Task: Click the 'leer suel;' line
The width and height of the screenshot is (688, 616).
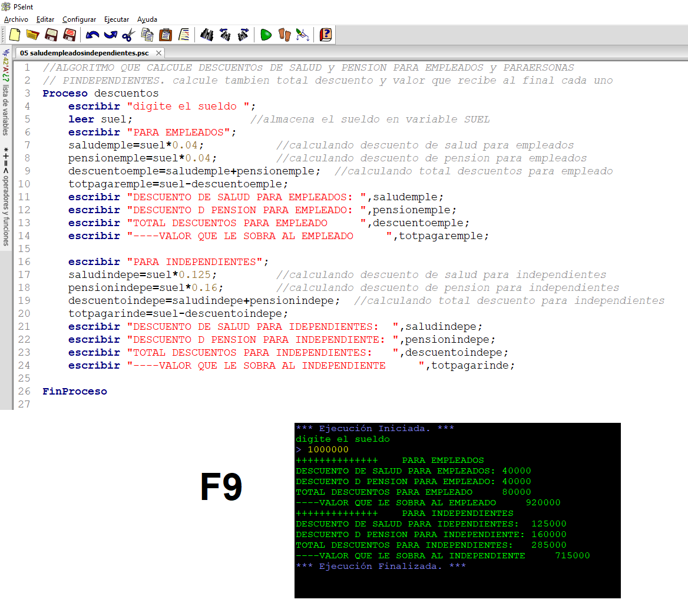Action: tap(100, 120)
